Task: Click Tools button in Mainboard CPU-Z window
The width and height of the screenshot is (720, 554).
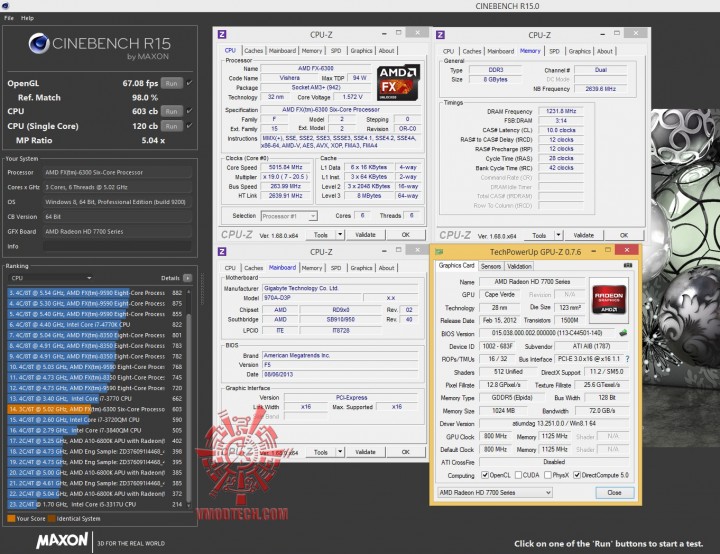Action: pyautogui.click(x=321, y=452)
